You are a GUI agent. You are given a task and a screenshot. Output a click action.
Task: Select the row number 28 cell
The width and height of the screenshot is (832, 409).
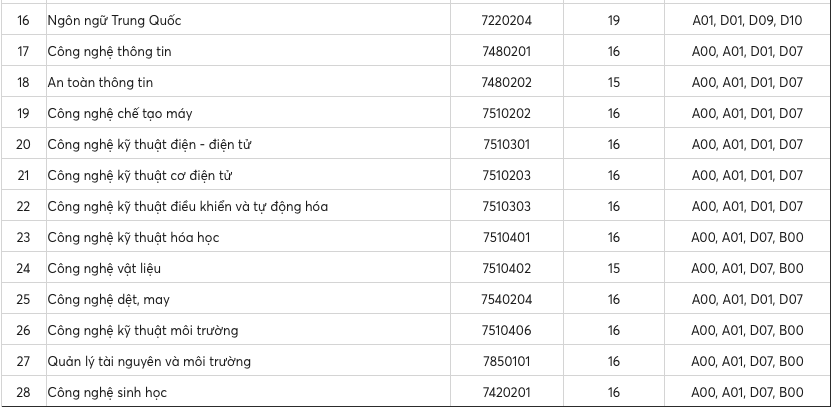(23, 392)
